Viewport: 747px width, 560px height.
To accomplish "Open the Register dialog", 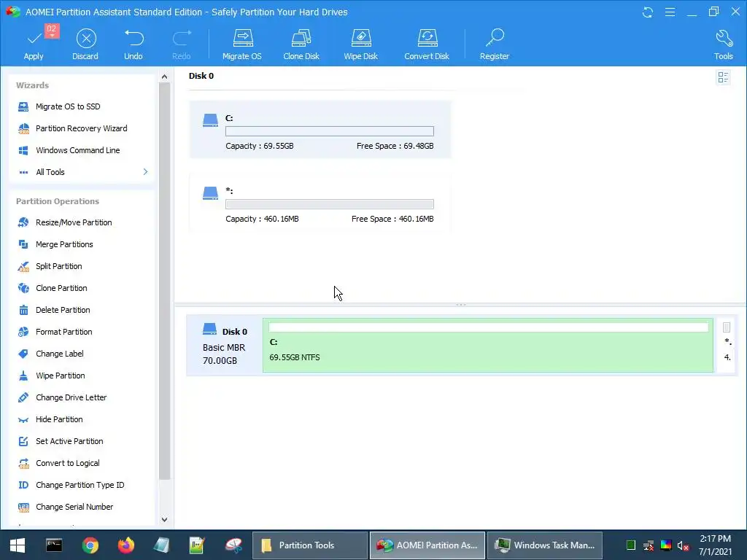I will [x=495, y=44].
